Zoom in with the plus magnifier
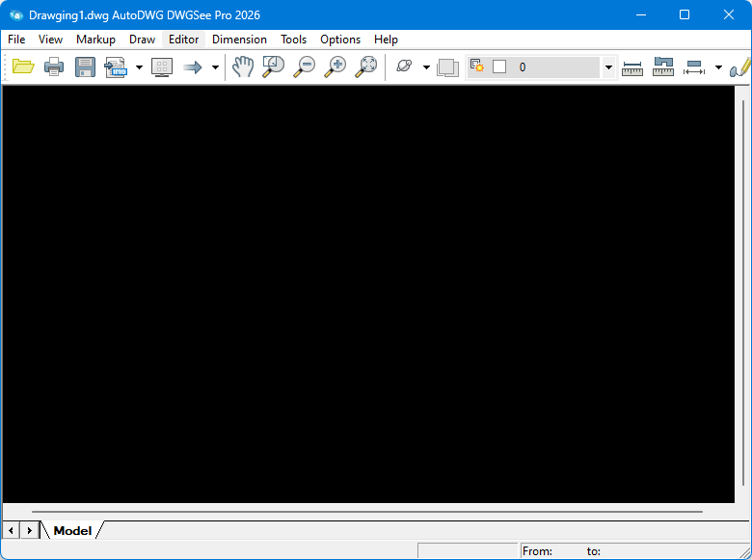 336,67
